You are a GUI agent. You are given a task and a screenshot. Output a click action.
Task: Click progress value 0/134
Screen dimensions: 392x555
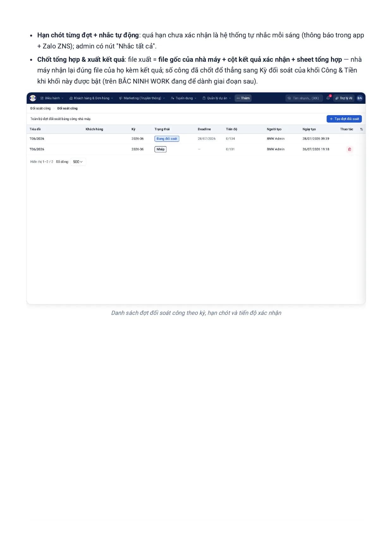[230, 139]
